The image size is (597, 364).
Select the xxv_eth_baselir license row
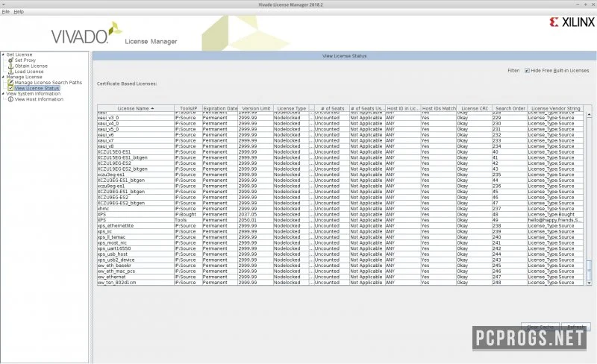340,266
